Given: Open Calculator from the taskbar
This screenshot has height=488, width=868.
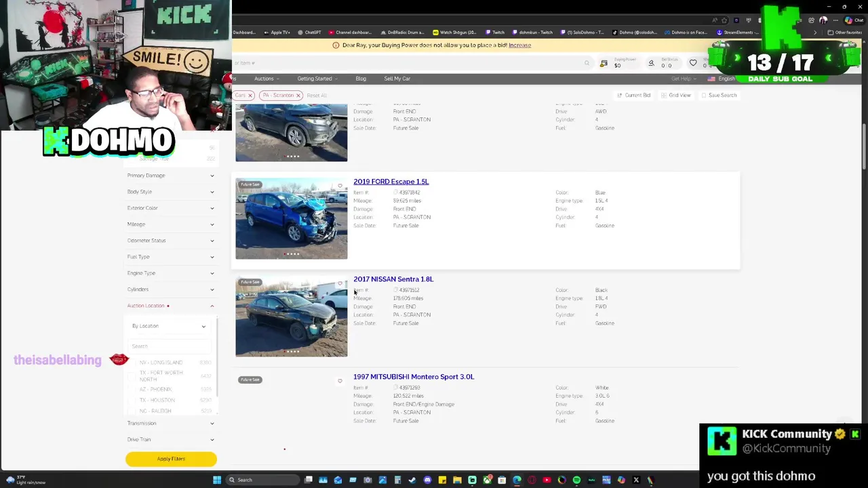Looking at the screenshot, I should (x=397, y=480).
